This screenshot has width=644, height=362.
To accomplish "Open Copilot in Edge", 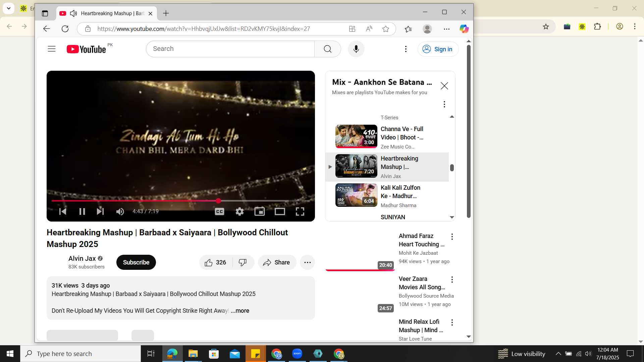I will point(464,29).
